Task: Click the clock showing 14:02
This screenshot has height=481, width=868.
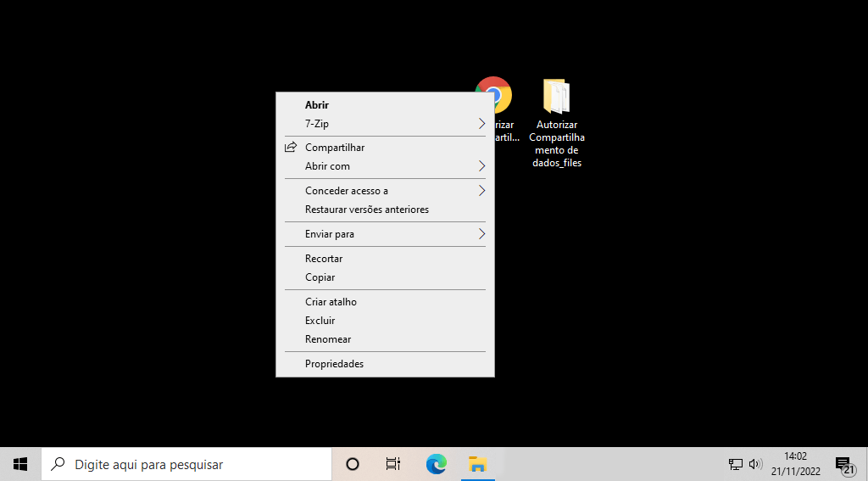Action: 795,464
